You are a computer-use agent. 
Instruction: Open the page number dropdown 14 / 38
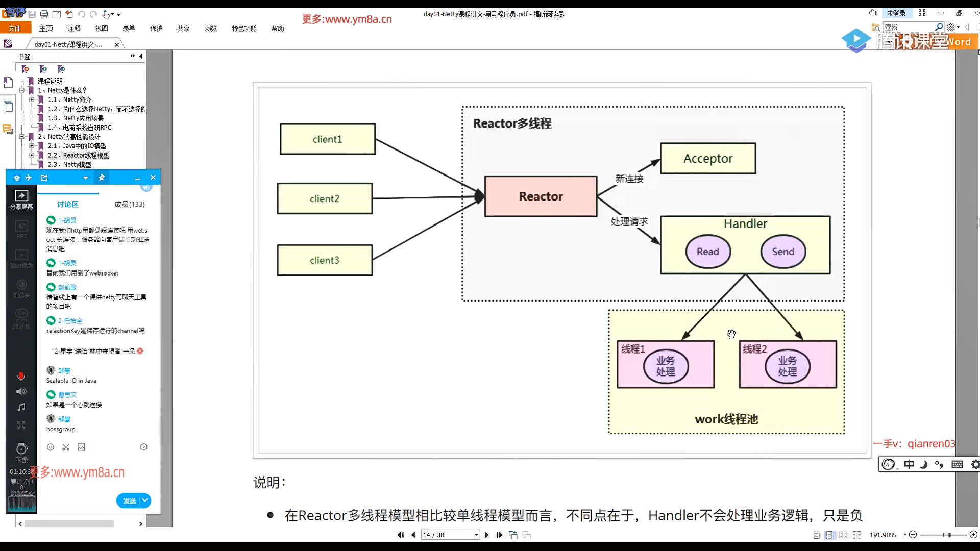[476, 535]
